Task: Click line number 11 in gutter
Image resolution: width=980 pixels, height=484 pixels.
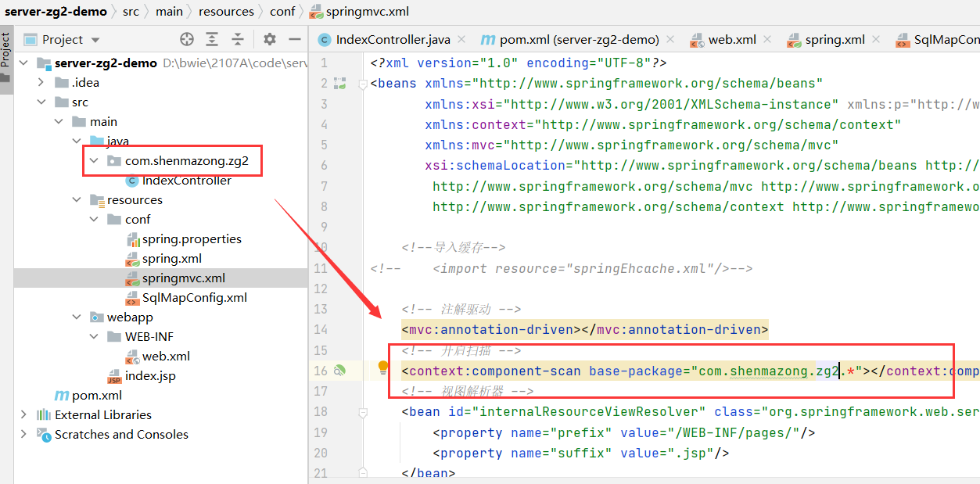Action: point(321,268)
